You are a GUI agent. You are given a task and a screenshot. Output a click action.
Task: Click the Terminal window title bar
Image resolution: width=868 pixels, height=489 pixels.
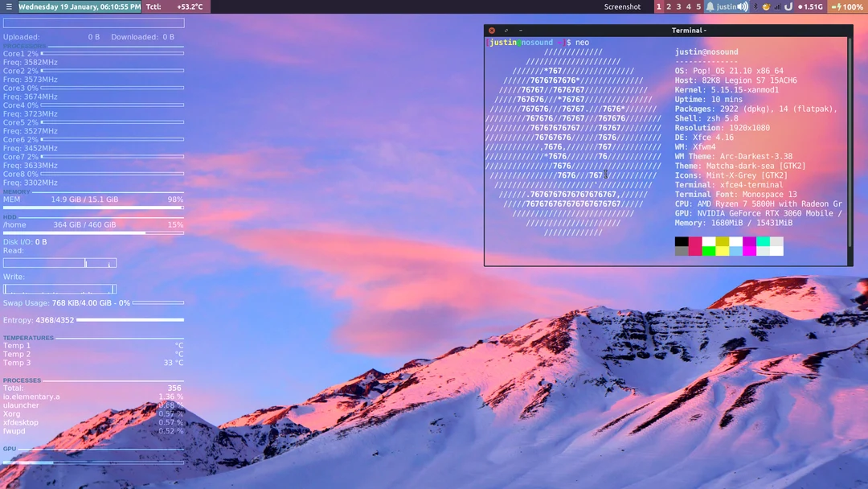pos(690,30)
